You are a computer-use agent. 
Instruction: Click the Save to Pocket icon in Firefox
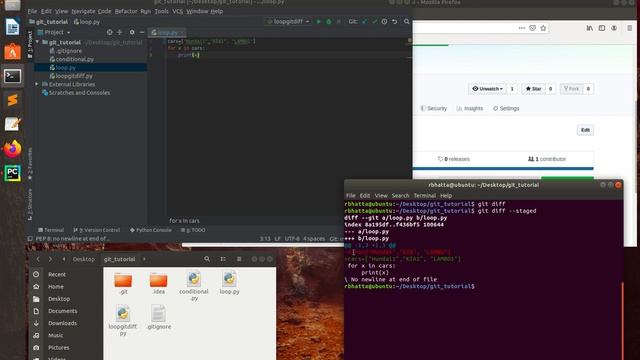(x=532, y=28)
